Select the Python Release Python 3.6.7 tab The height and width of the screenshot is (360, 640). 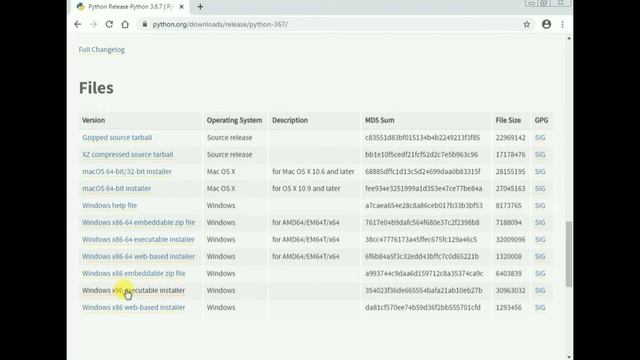click(131, 7)
